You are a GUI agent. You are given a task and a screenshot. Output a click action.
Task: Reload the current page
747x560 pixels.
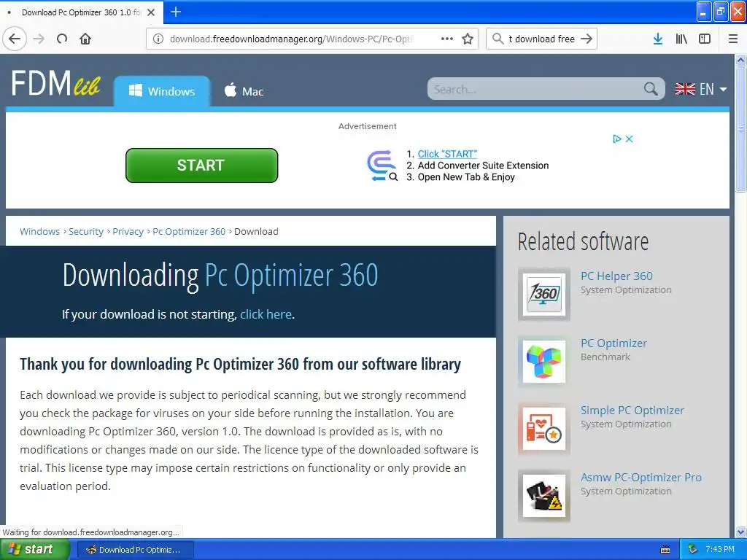point(62,39)
